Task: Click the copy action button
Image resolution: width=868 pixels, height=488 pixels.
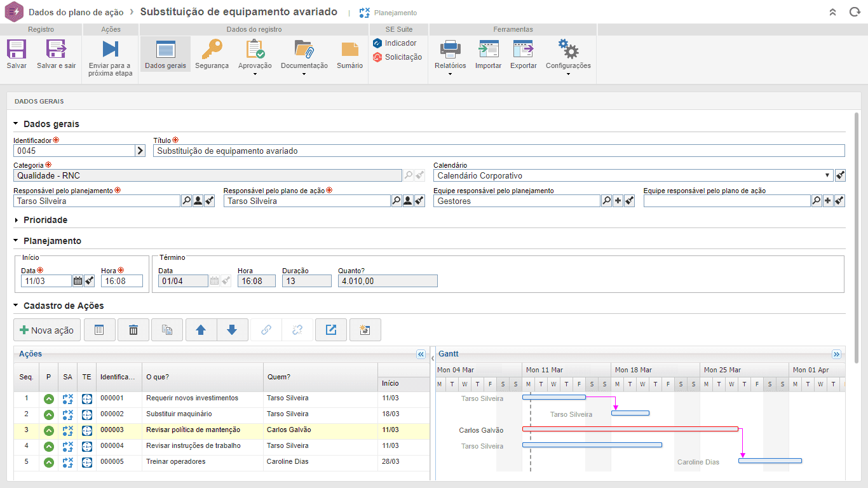Action: 167,330
